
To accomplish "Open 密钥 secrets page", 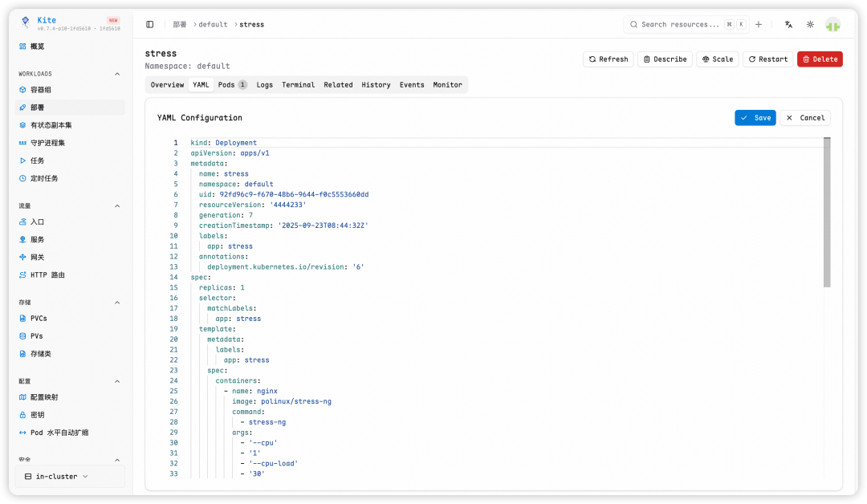I will (x=37, y=415).
